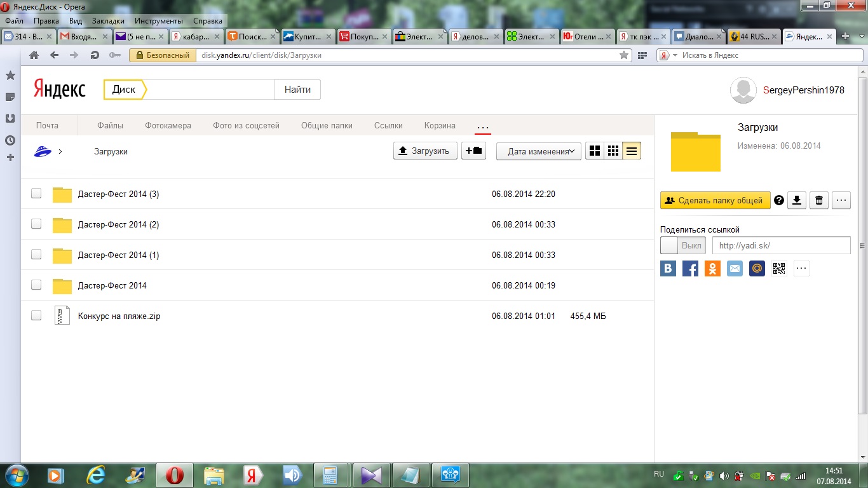Select the Дастер-Фест 2014 (3) checkbox
Viewport: 868px width, 488px height.
36,193
